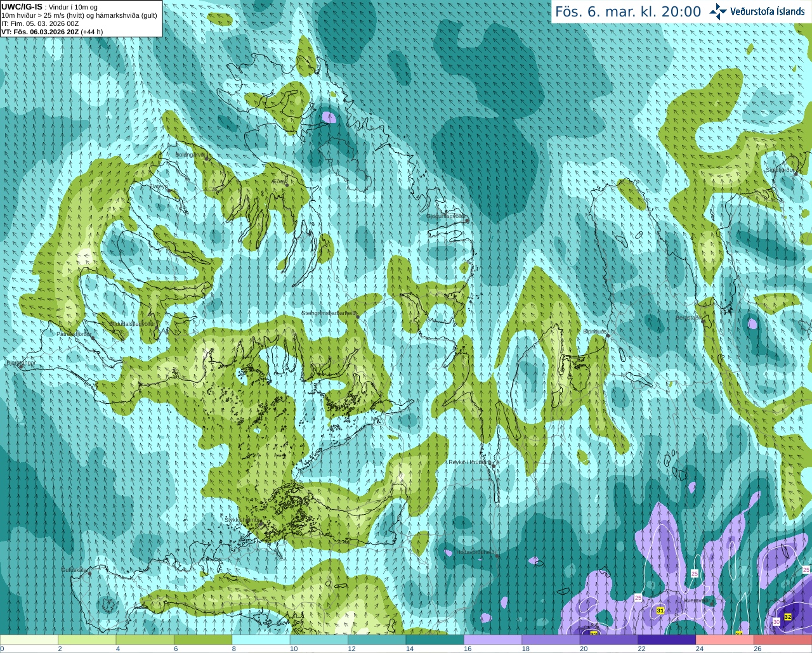Click the dark teal 14–16 m/s legend swatch
Viewport: 812px width, 653px height.
coord(435,640)
